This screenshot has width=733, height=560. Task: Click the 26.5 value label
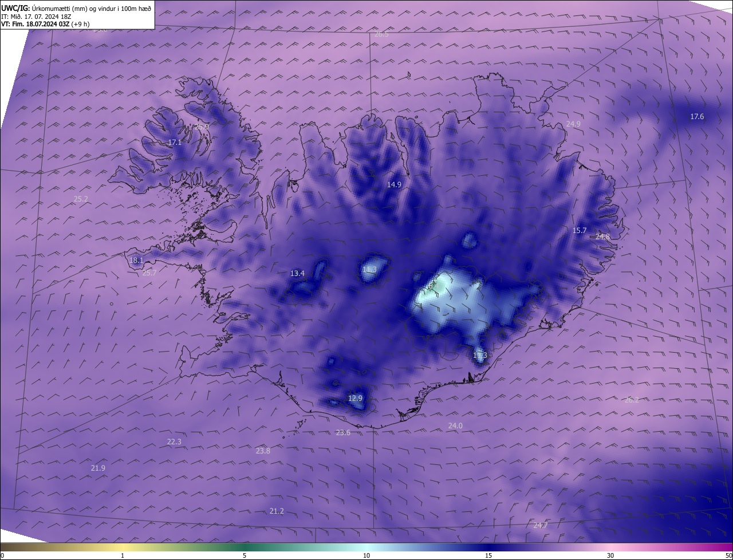tap(381, 34)
